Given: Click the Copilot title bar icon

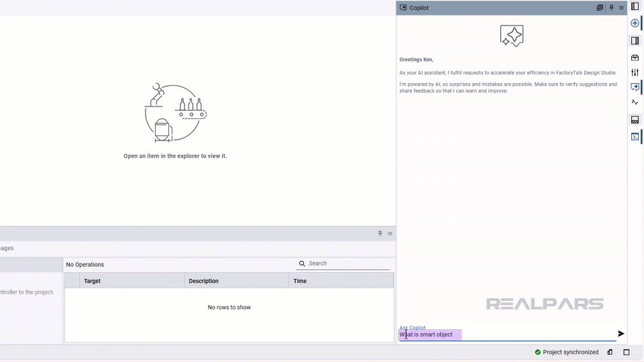Looking at the screenshot, I should [403, 8].
